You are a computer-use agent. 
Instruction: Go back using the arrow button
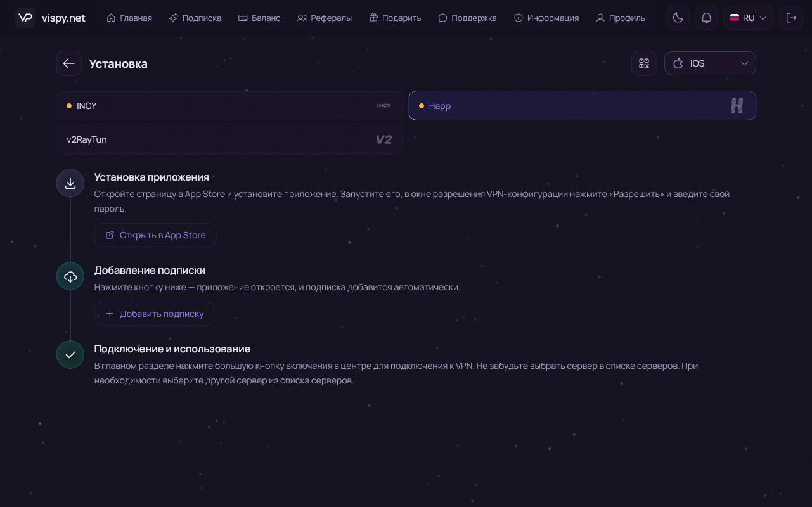[68, 63]
